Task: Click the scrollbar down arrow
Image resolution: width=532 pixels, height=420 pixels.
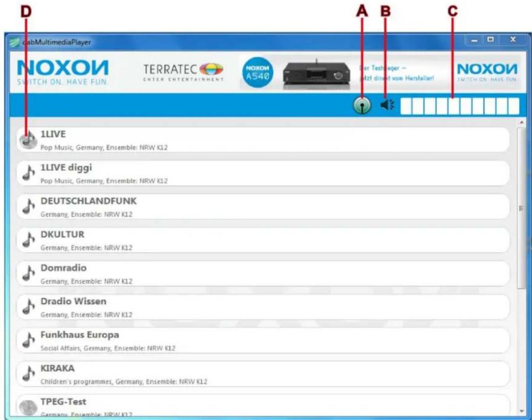Action: point(521,411)
